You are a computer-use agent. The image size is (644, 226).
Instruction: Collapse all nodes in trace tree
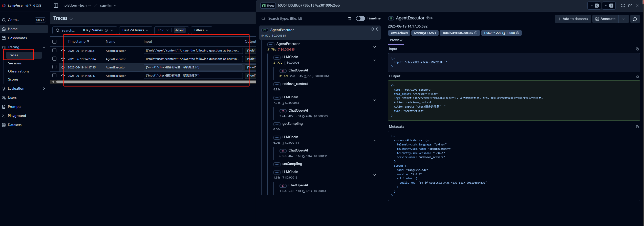pos(377,29)
